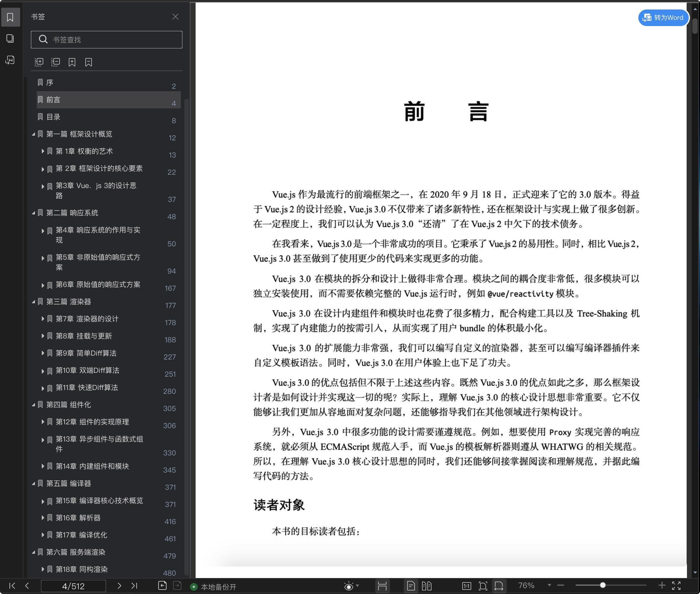Viewport: 700px width, 594px height.
Task: Add a new bookmark icon
Action: pos(72,62)
